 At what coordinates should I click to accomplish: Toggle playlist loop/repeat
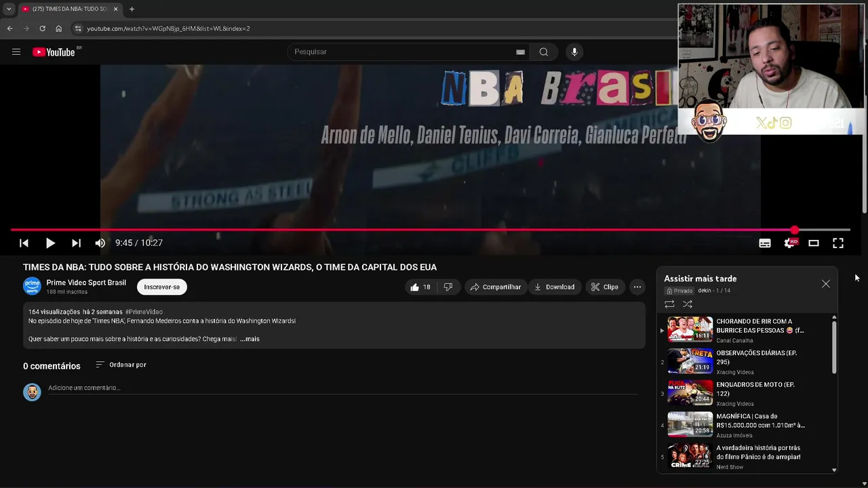point(669,304)
